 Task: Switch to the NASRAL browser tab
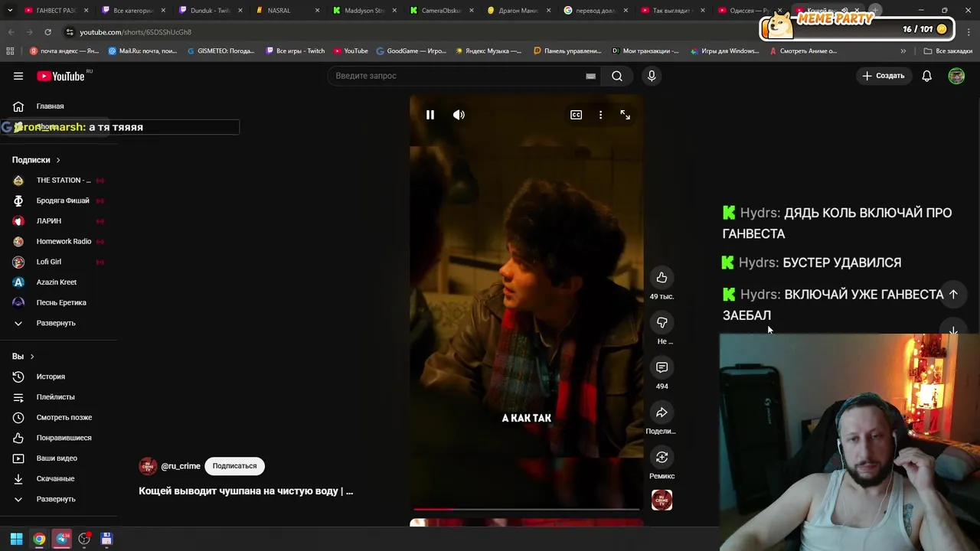tap(287, 11)
